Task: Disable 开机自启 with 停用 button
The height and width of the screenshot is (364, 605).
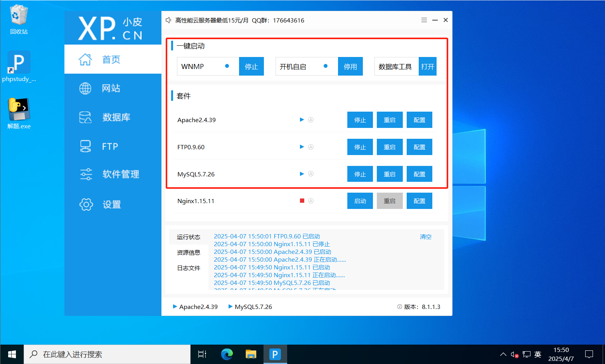Action: coord(350,66)
